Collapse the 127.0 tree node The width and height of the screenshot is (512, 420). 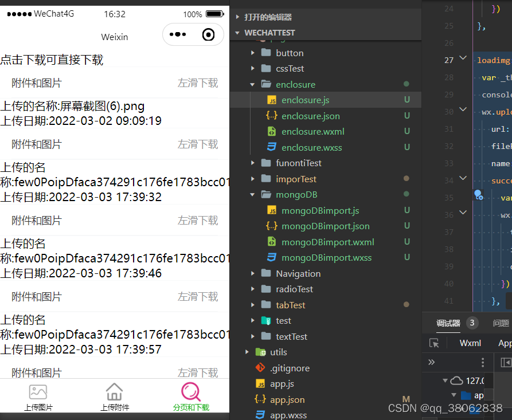coord(445,380)
